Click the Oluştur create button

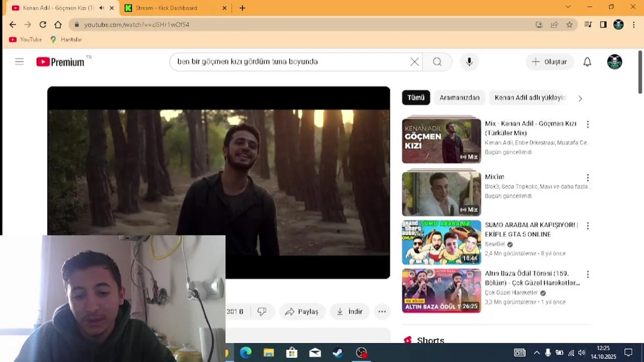pyautogui.click(x=549, y=62)
